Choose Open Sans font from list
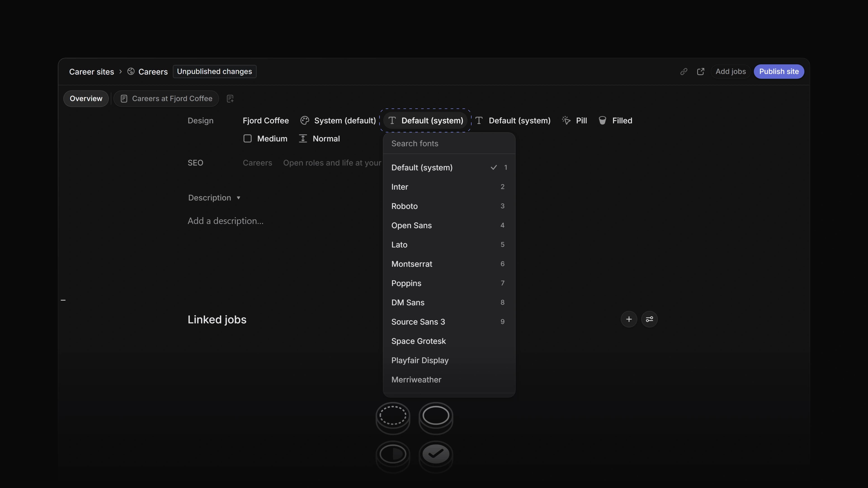868x488 pixels. click(449, 225)
